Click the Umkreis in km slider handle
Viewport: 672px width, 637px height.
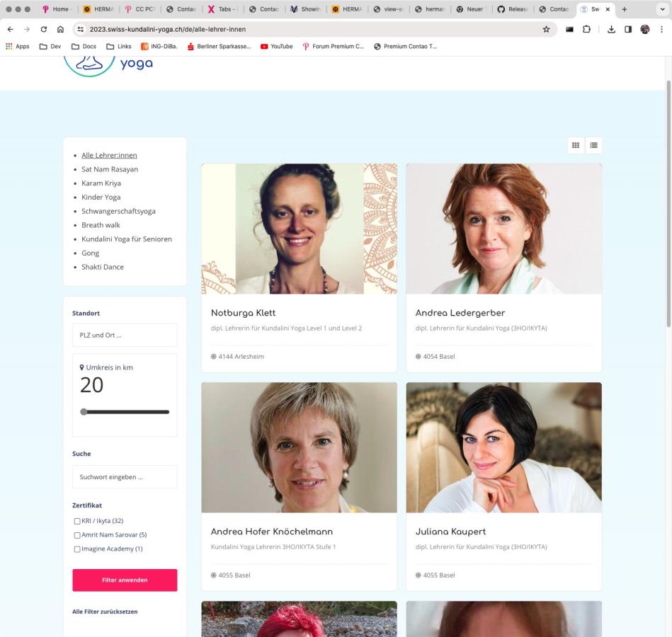click(84, 412)
